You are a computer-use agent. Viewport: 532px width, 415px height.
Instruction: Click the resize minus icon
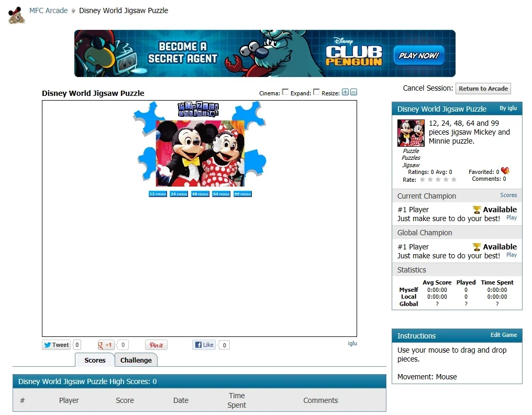tap(353, 92)
